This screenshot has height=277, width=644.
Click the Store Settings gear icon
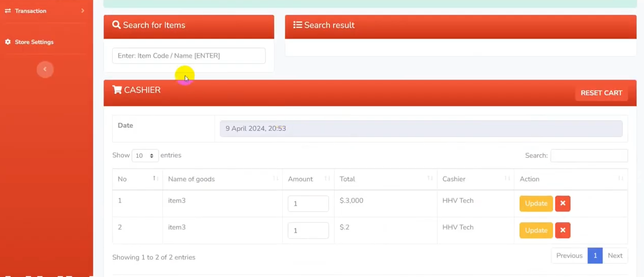(8, 42)
